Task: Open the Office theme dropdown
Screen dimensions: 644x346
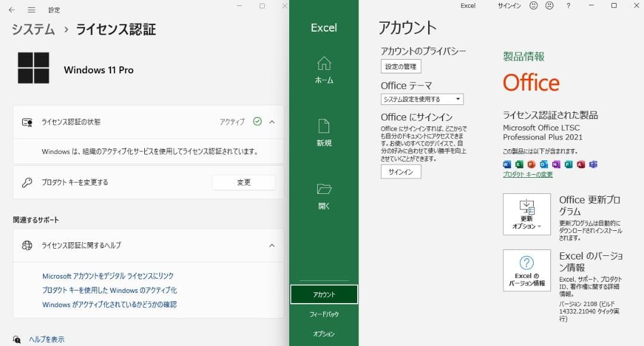Action: [x=422, y=99]
